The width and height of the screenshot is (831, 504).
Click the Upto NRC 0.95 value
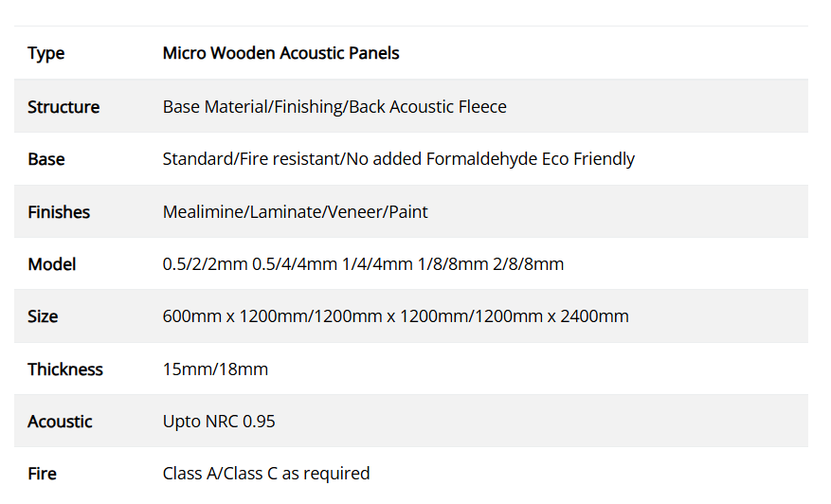pyautogui.click(x=219, y=422)
